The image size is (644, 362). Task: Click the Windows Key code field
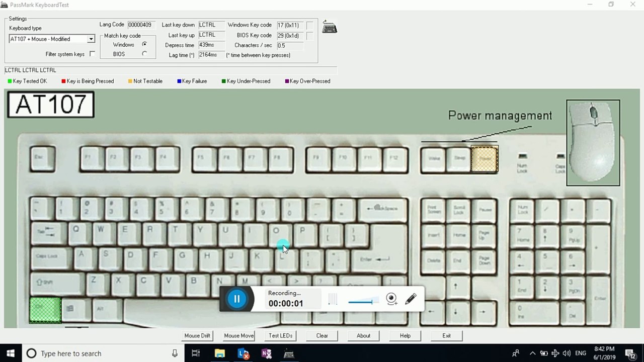click(290, 25)
